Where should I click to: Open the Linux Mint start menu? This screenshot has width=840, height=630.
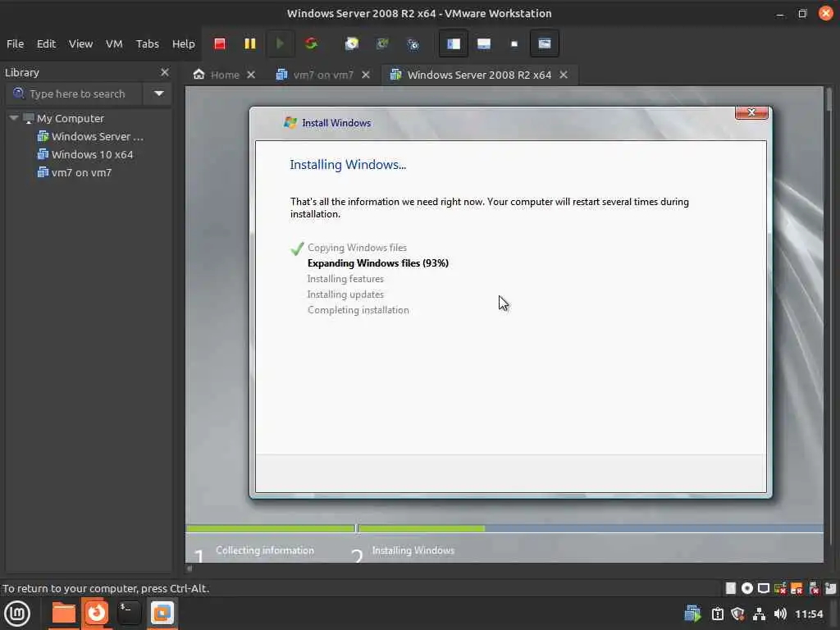(17, 614)
